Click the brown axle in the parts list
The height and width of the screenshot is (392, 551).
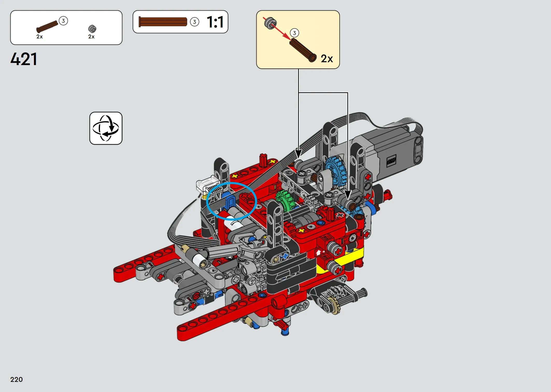(x=47, y=27)
